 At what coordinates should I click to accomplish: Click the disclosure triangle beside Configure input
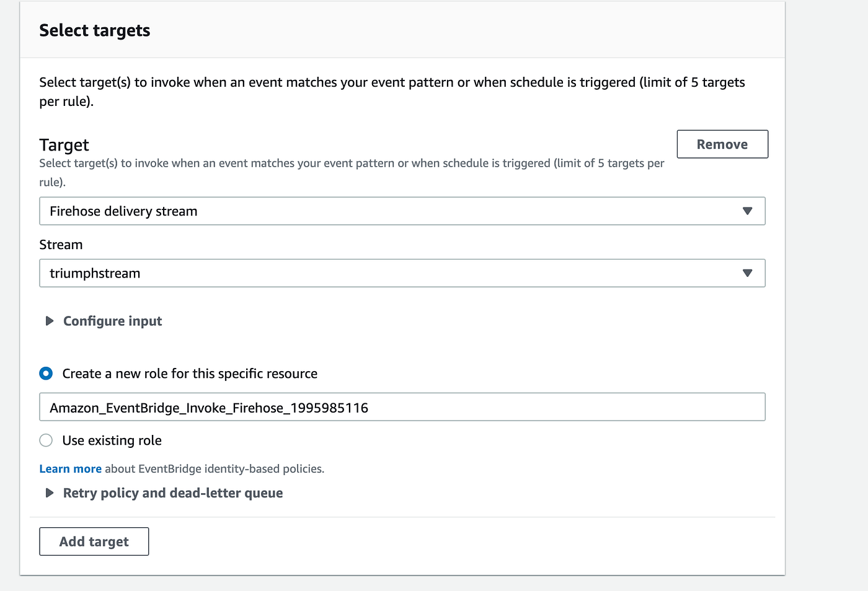[x=50, y=321]
